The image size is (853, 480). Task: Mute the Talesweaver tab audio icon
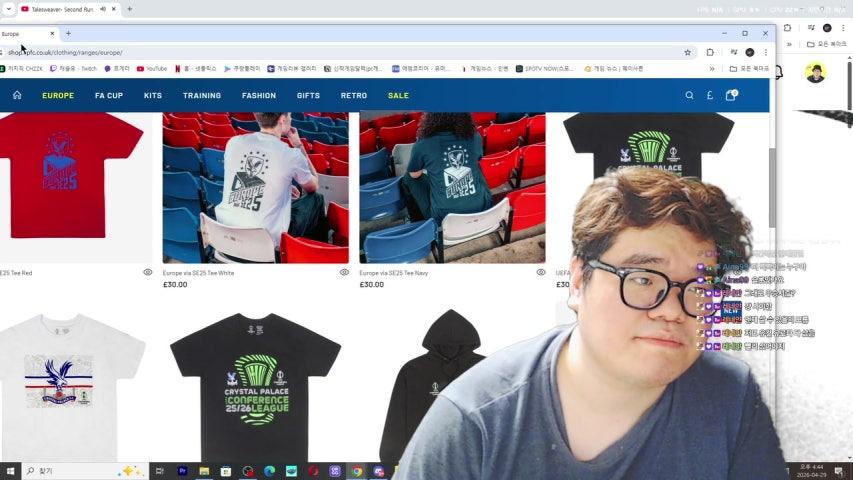click(103, 9)
